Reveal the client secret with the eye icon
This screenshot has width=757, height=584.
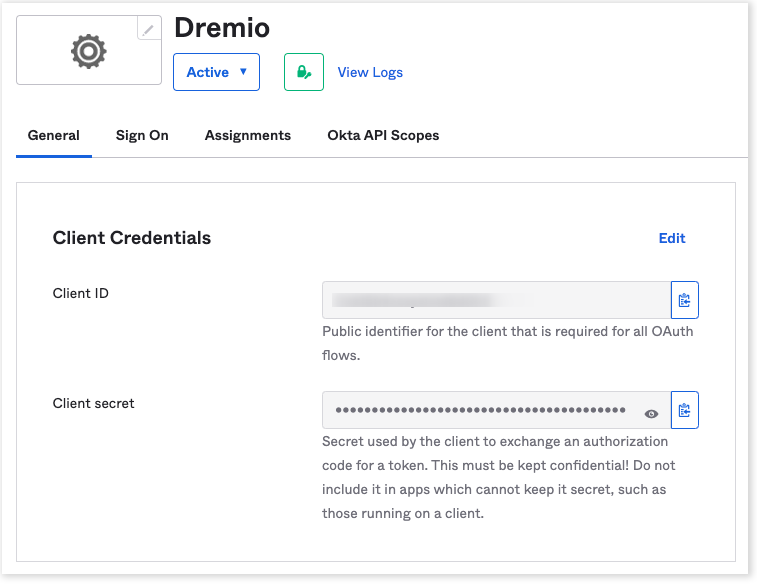click(652, 413)
